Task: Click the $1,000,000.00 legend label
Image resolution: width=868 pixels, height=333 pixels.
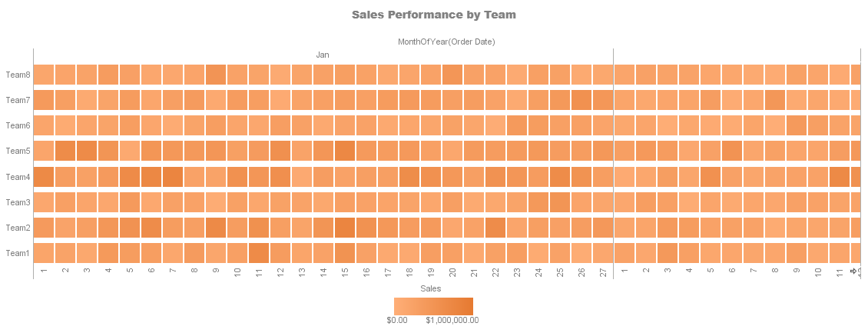Action: click(x=452, y=320)
